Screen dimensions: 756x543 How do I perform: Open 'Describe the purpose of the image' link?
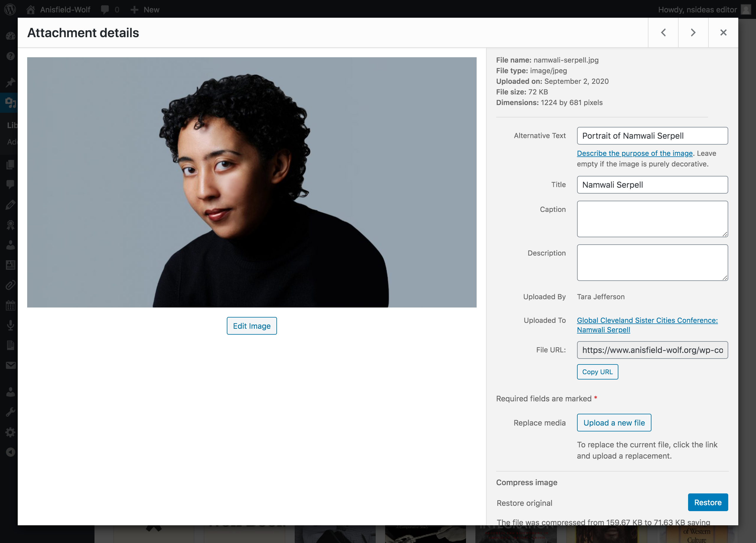pyautogui.click(x=635, y=153)
